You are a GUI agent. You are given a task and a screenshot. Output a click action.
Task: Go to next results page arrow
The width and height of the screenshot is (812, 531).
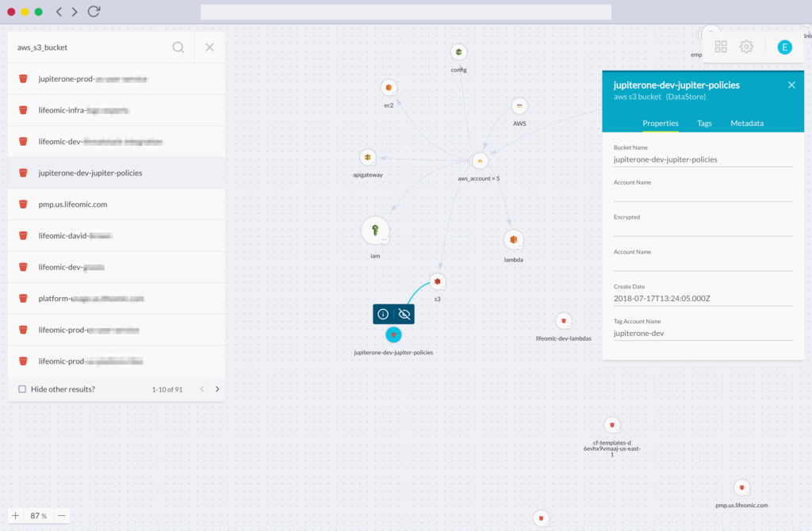coord(217,389)
